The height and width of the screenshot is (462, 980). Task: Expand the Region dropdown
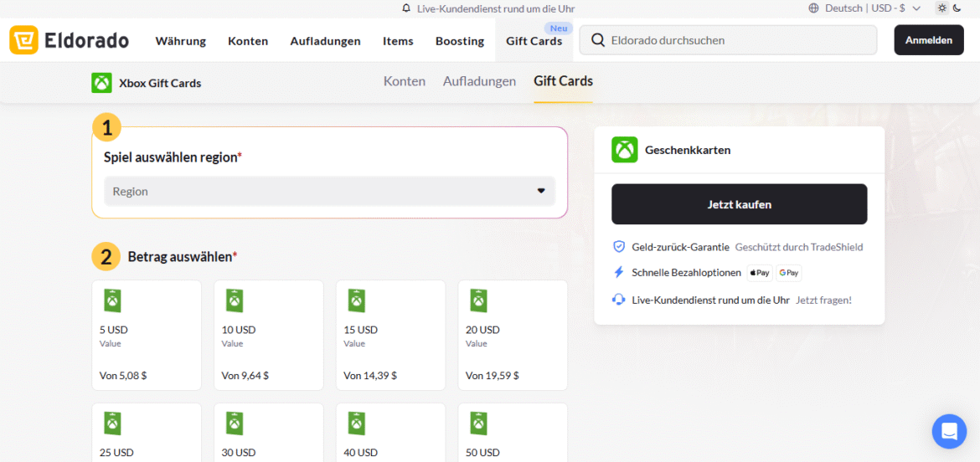pyautogui.click(x=329, y=191)
